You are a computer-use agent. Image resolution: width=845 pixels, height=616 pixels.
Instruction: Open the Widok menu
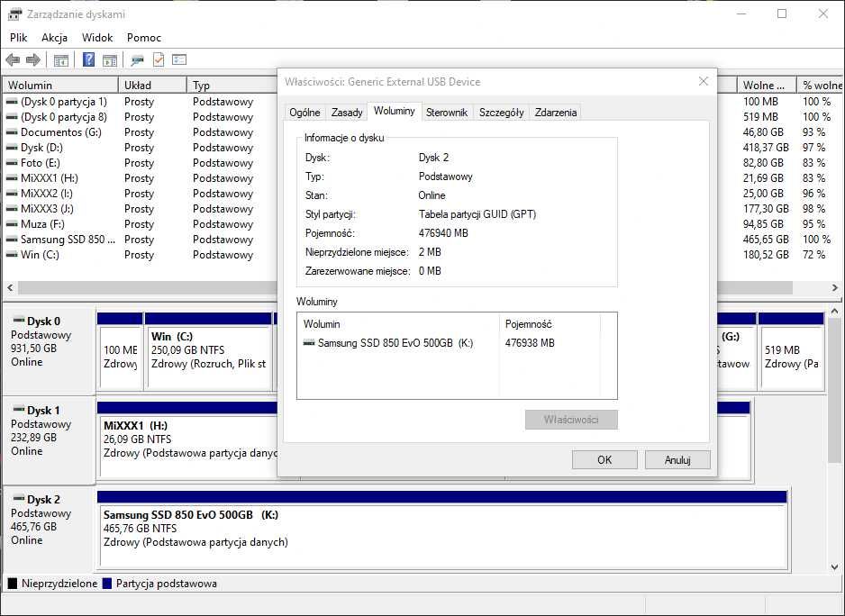[97, 38]
